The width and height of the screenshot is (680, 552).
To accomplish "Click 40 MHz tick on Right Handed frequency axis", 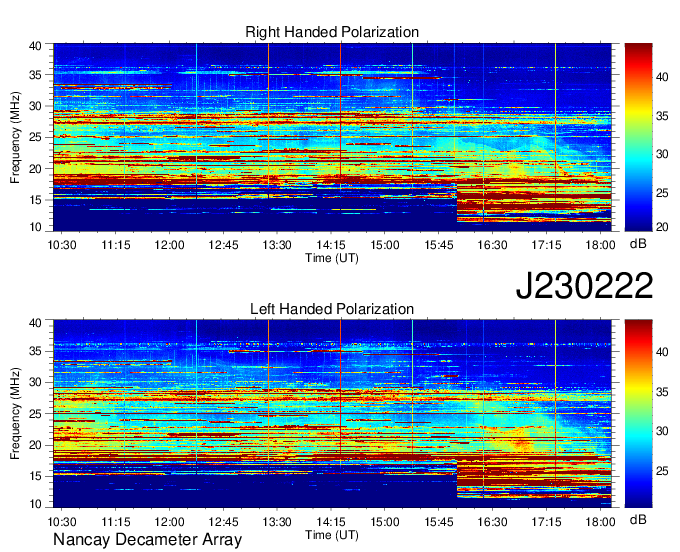I will click(35, 46).
